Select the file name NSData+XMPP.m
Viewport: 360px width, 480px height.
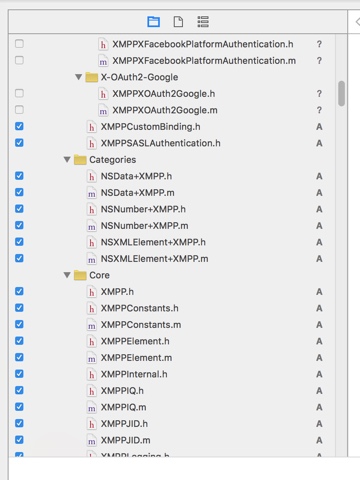coord(137,193)
